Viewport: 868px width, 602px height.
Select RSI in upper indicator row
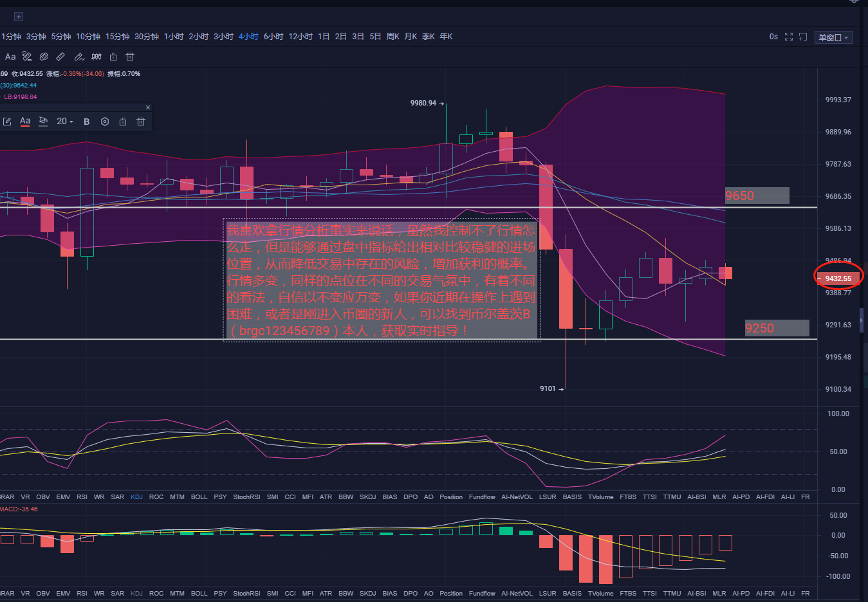(x=82, y=497)
